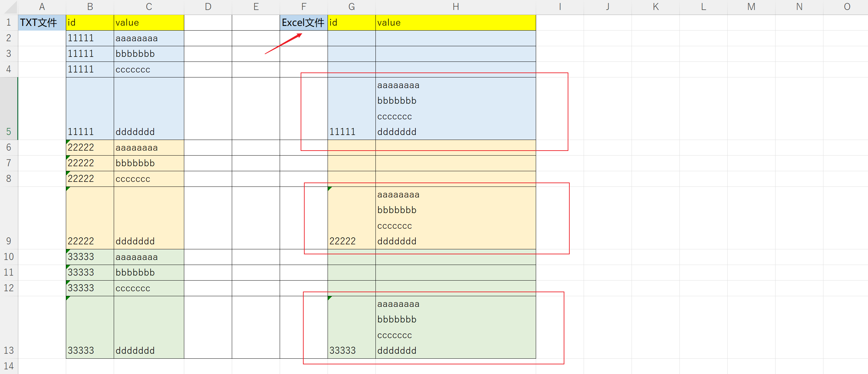Select column M header
This screenshot has height=374, width=868.
751,7
